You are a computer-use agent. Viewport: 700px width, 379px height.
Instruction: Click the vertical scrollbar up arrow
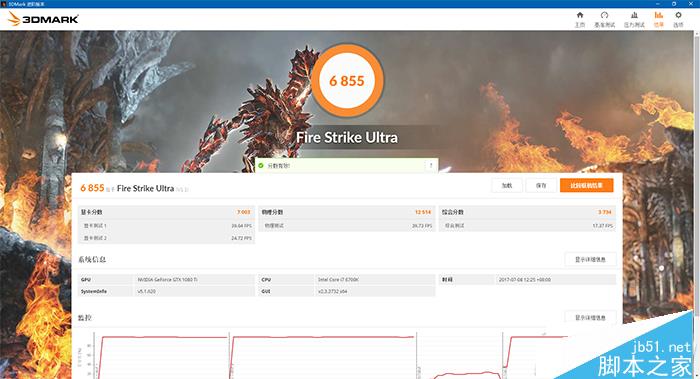tap(696, 34)
